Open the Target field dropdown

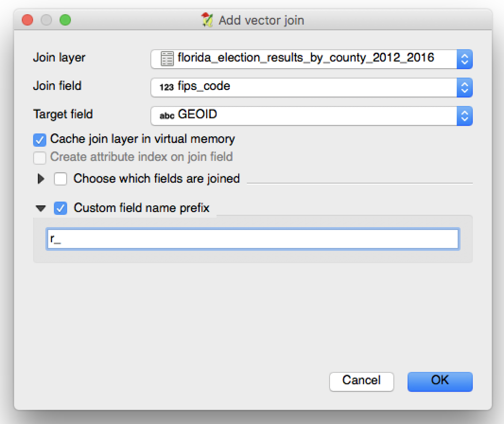click(x=312, y=115)
